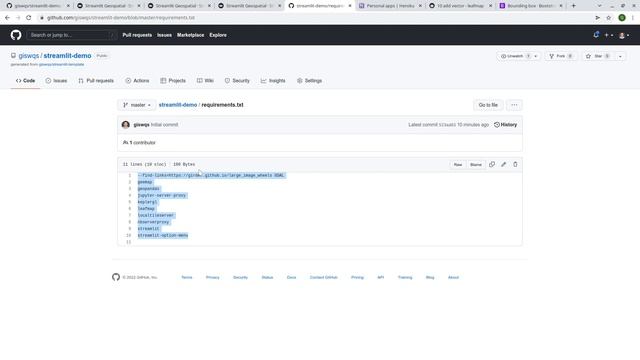The height and width of the screenshot is (360, 640).
Task: Bookmark the page with the star icon
Action: coord(609,18)
